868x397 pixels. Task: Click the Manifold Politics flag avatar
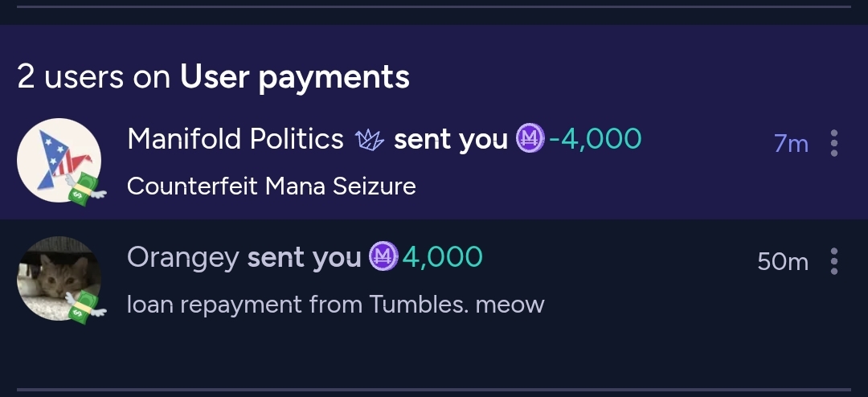point(59,161)
